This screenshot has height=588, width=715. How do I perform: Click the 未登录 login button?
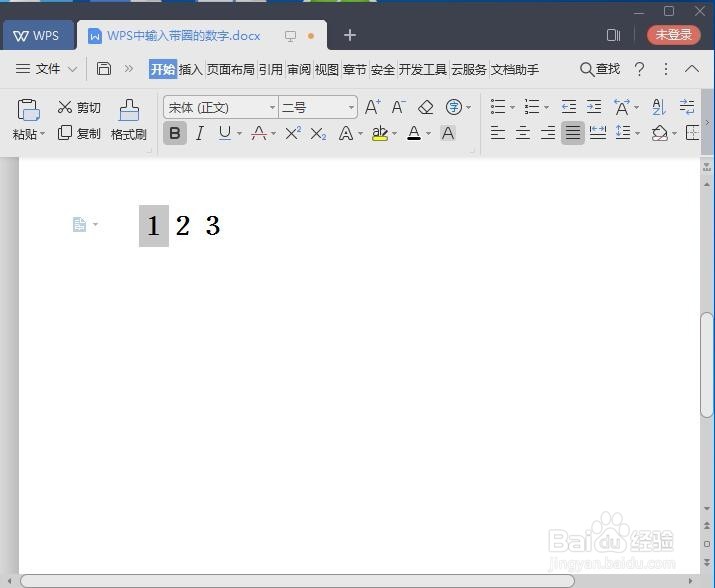674,35
